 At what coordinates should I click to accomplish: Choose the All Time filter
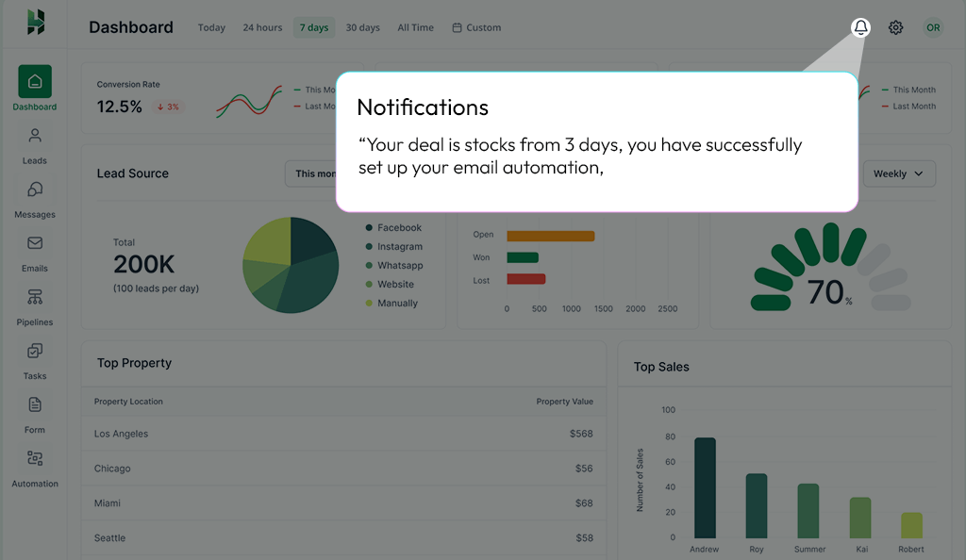click(x=415, y=27)
